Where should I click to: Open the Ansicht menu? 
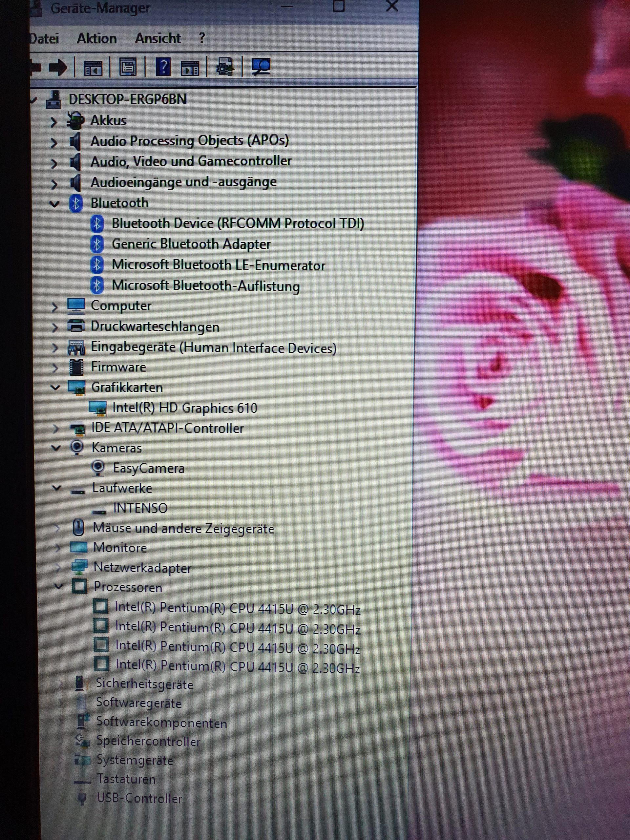click(157, 38)
